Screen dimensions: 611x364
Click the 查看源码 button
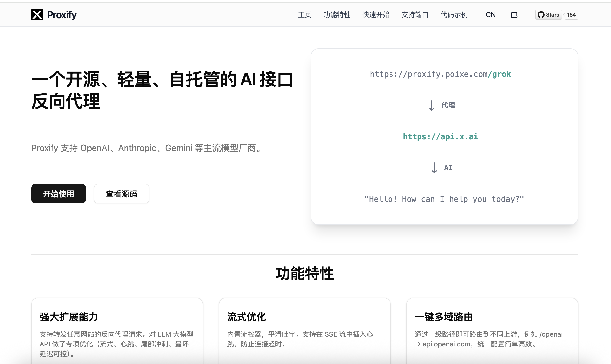pos(122,194)
